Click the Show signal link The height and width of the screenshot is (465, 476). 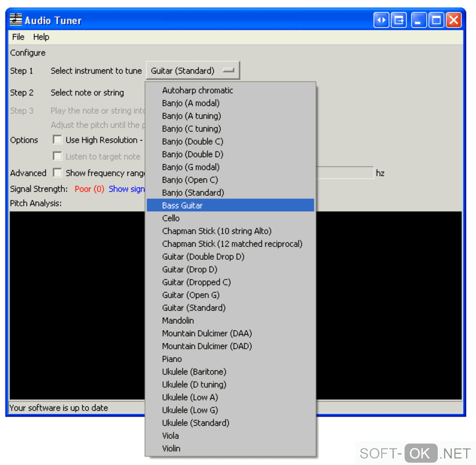(126, 189)
